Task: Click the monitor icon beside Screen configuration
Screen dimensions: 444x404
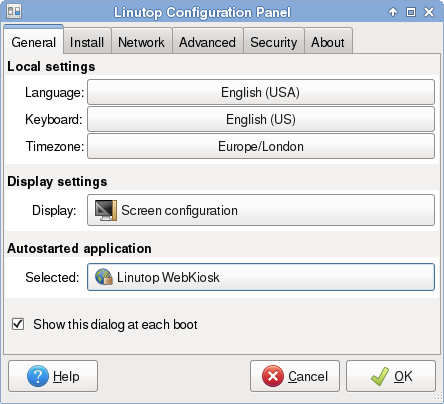Action: click(106, 210)
